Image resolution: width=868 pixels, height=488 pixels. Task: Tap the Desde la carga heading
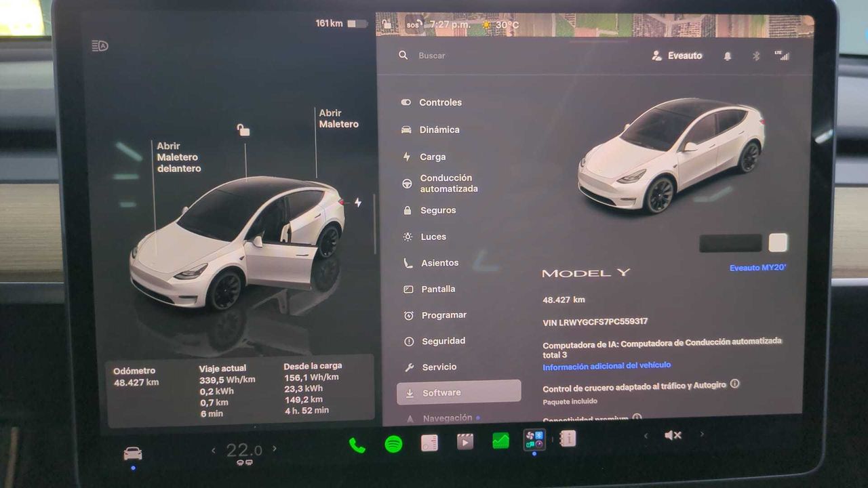pos(313,367)
